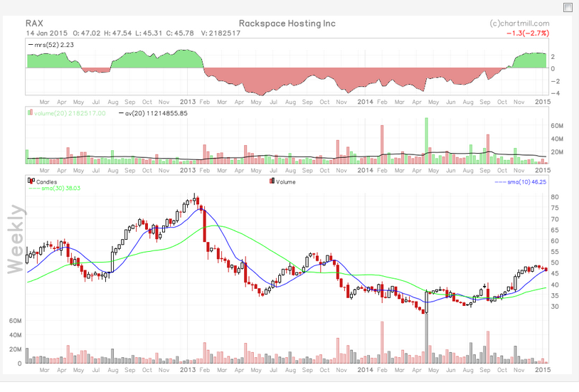Click the Candles legend icon

pyautogui.click(x=31, y=181)
